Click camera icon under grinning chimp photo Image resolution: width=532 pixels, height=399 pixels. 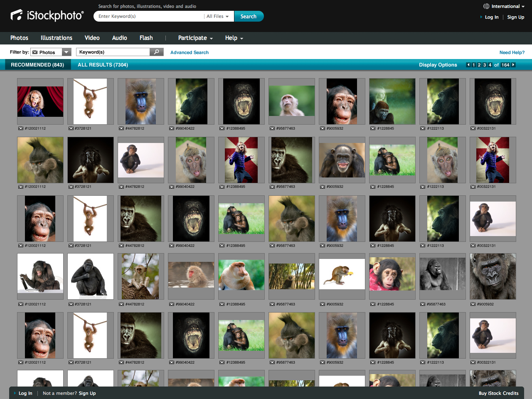[x=322, y=187]
